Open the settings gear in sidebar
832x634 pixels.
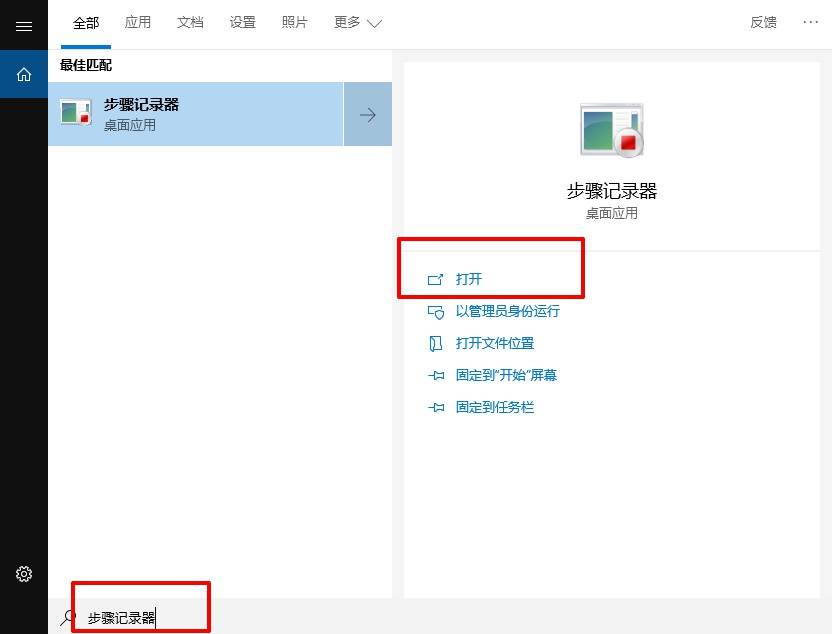[x=24, y=574]
